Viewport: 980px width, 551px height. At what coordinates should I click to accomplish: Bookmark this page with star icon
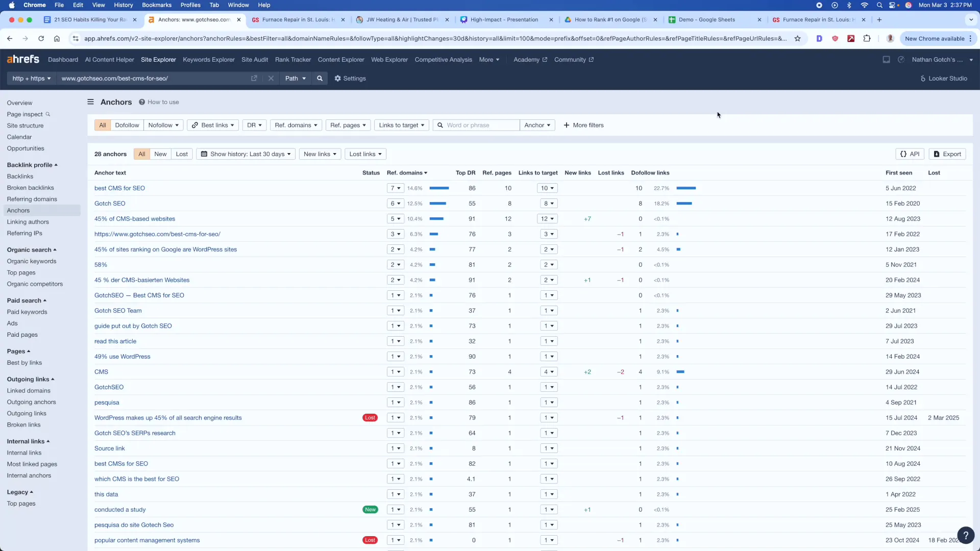[797, 39]
